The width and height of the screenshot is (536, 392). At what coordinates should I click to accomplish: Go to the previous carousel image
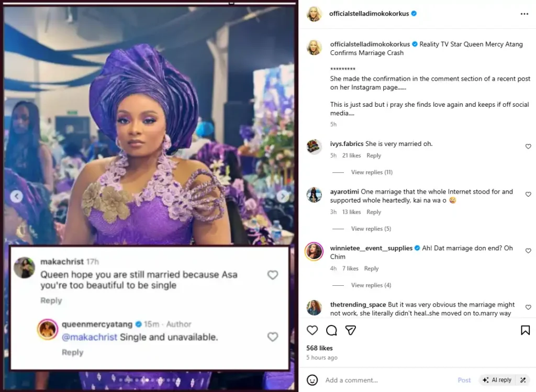tap(17, 197)
